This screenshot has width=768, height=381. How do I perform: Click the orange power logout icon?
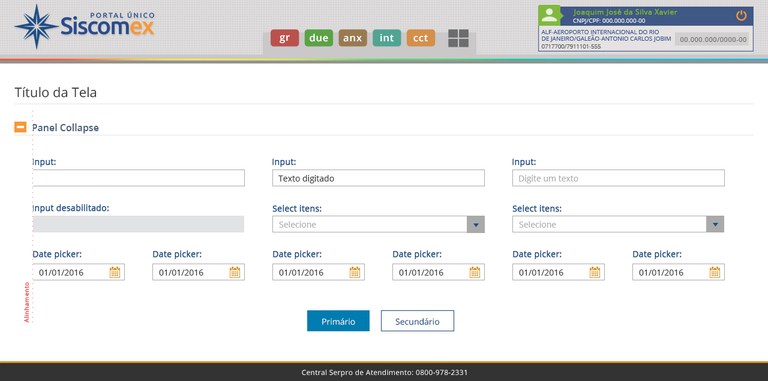coord(741,15)
